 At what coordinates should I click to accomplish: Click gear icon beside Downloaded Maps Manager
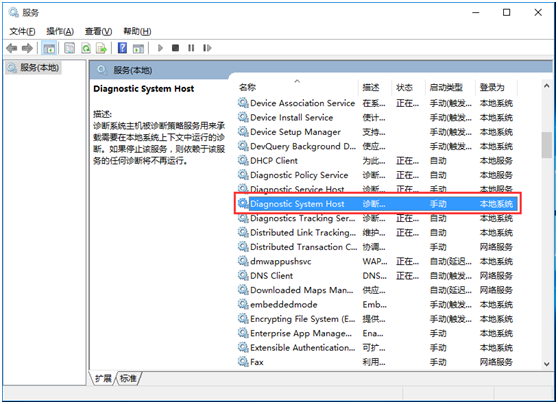[x=243, y=290]
